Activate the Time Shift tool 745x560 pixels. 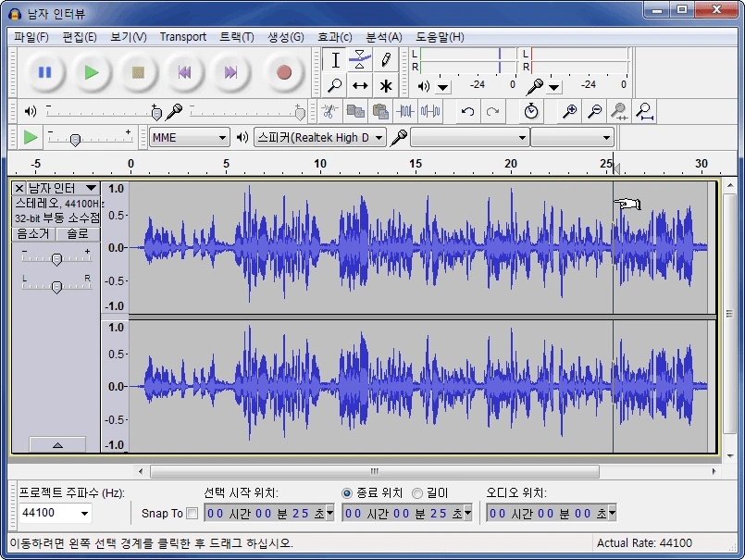click(360, 86)
